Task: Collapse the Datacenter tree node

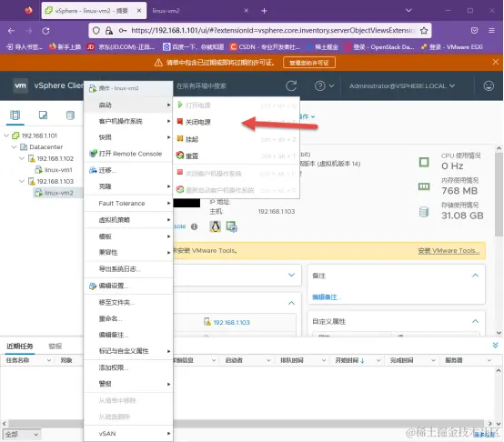Action: pos(14,146)
